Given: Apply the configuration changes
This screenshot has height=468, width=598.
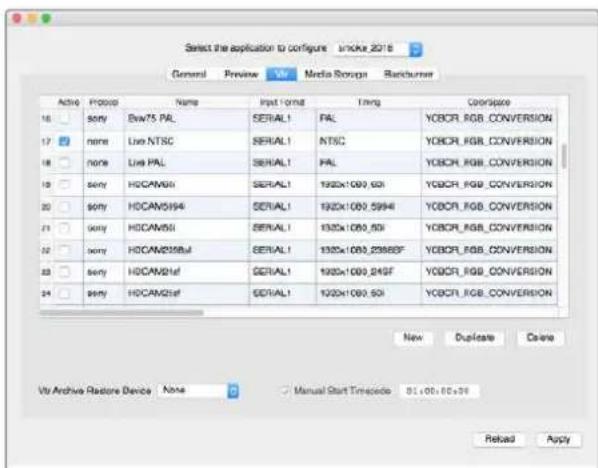Looking at the screenshot, I should tap(558, 439).
